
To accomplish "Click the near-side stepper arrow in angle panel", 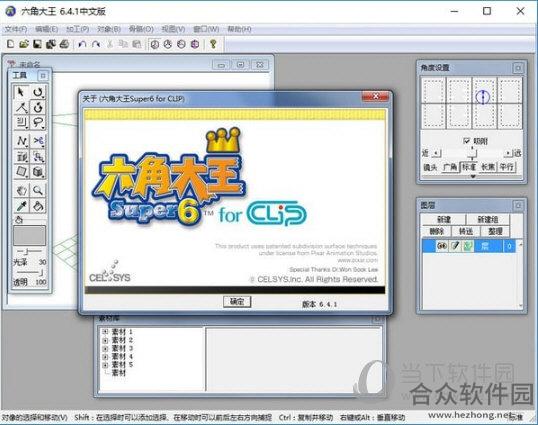I will tap(436, 153).
